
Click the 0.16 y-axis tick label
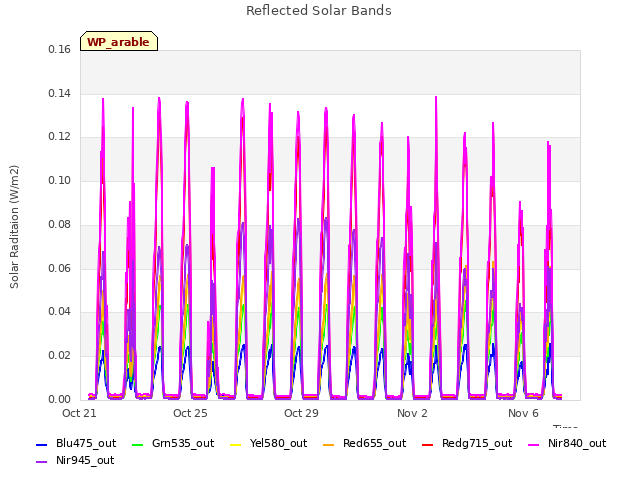click(x=60, y=49)
